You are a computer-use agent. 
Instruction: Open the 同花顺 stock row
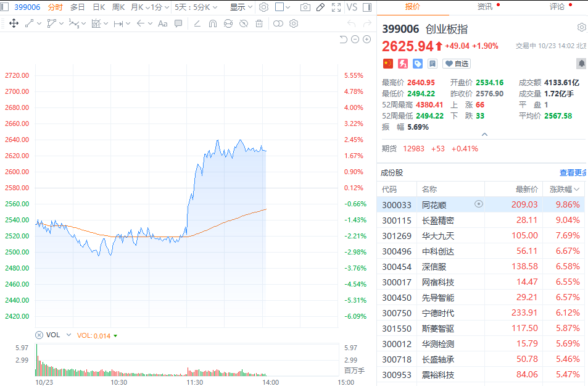point(481,204)
